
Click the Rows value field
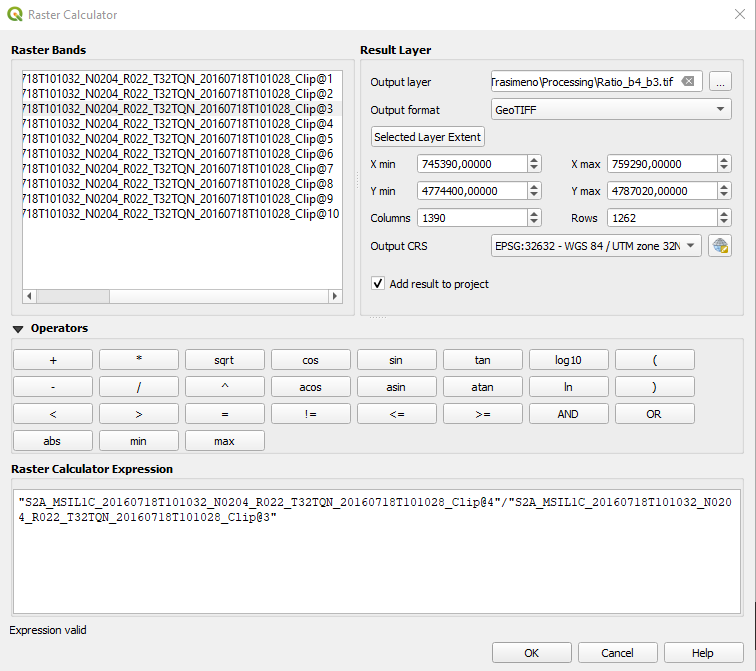(662, 218)
